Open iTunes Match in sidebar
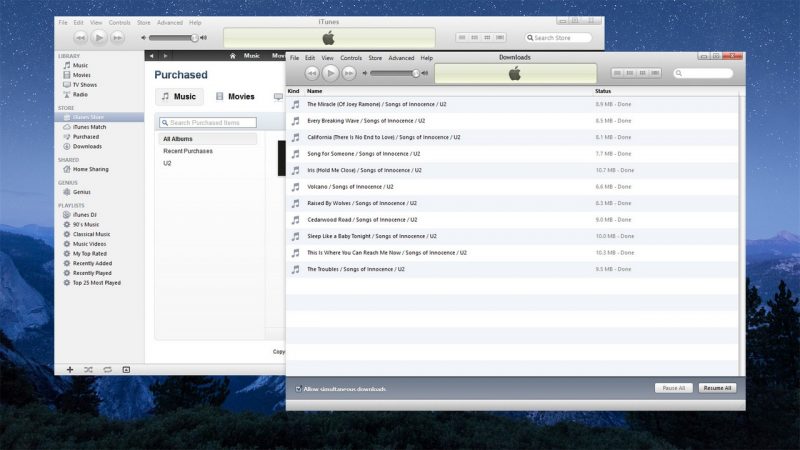Image resolution: width=800 pixels, height=450 pixels. [x=89, y=127]
